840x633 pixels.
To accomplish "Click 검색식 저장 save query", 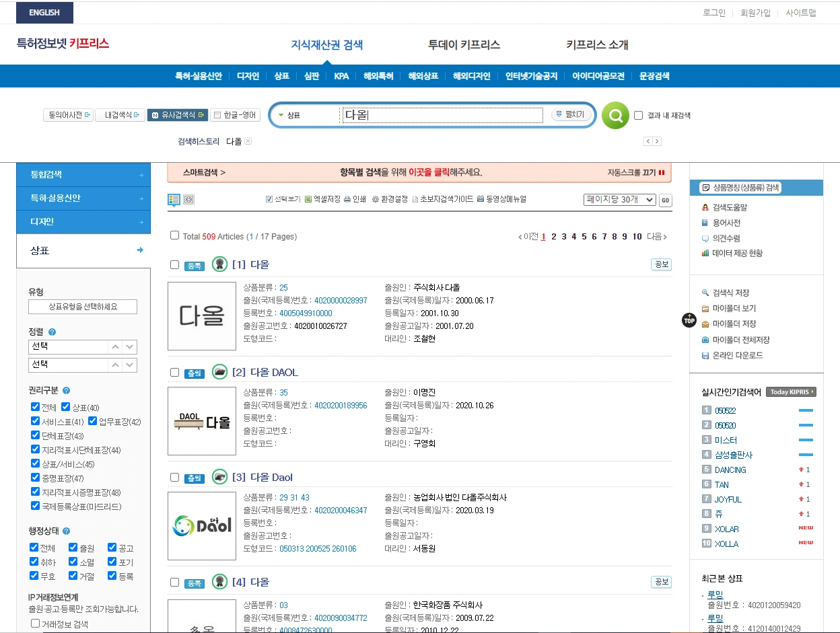I will [x=726, y=293].
